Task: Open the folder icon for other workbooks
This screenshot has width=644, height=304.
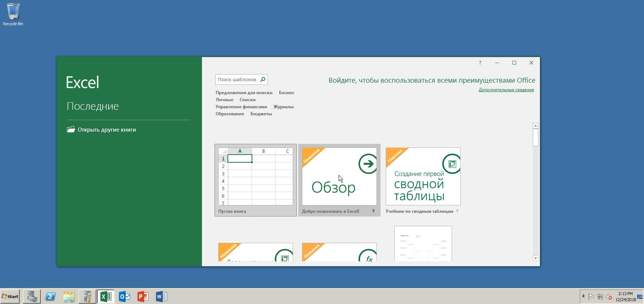Action: (71, 129)
